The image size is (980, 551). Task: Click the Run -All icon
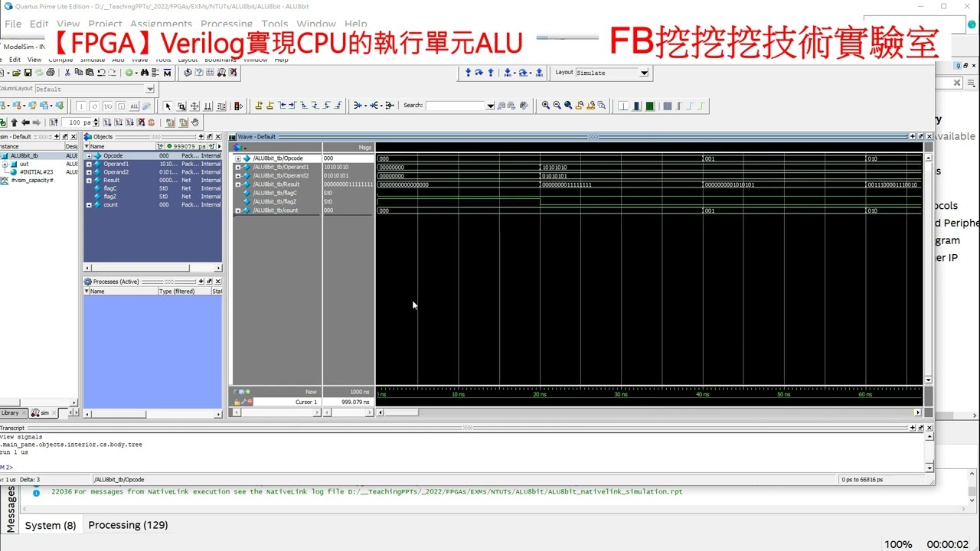(129, 122)
